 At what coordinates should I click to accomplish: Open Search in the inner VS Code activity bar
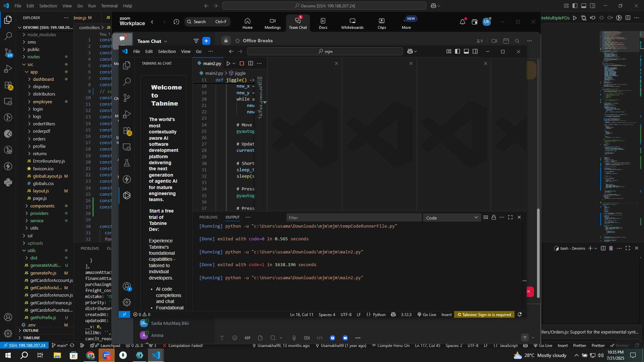click(127, 81)
